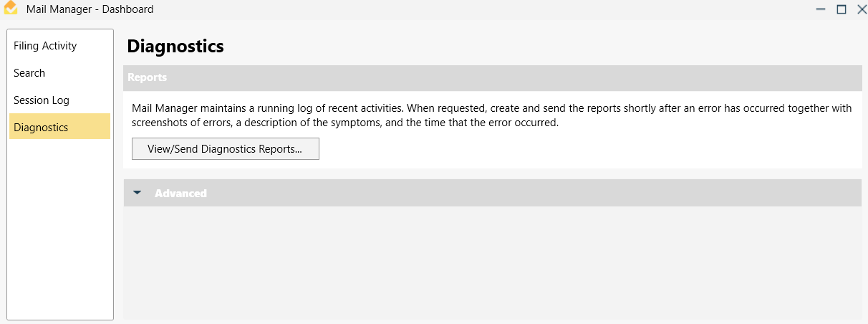Open View/Send Diagnostics Reports dialog
The height and width of the screenshot is (324, 868).
pyautogui.click(x=225, y=149)
